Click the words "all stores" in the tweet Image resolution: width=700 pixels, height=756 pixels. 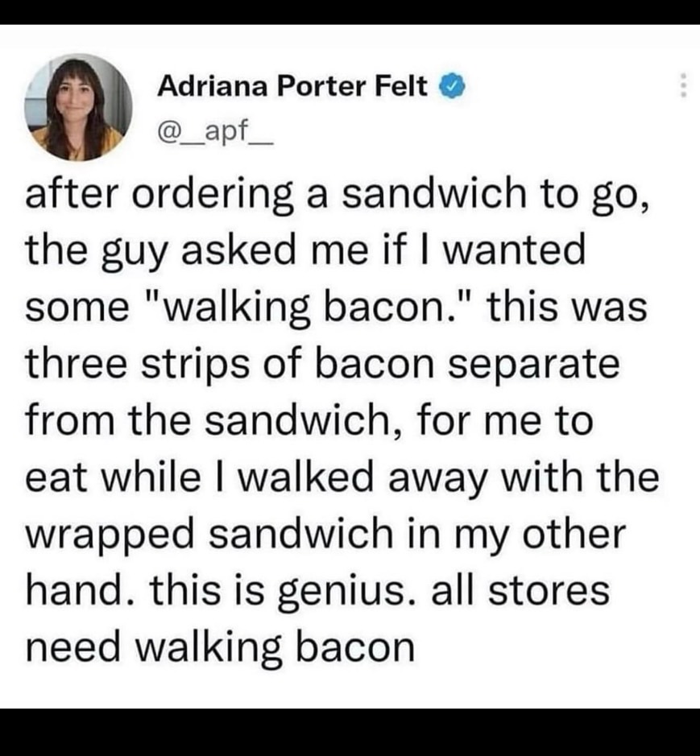[x=520, y=591]
